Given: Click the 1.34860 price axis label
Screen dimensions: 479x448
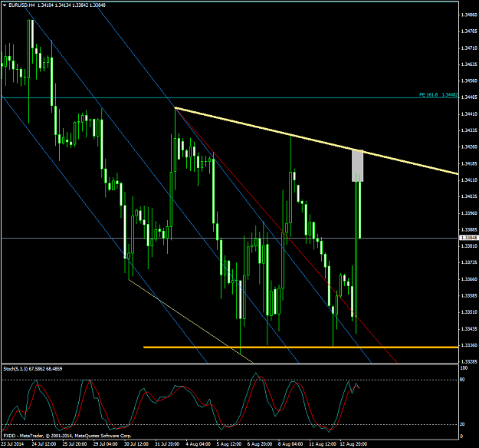Looking at the screenshot, I should pos(469,15).
